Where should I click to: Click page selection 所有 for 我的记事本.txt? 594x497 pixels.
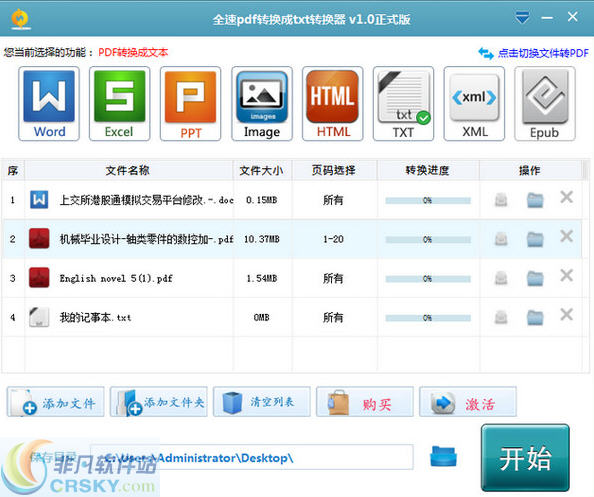coord(333,317)
